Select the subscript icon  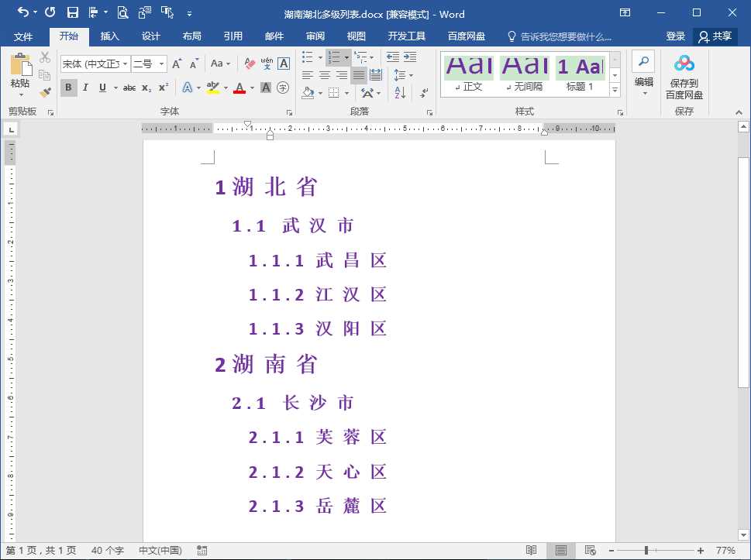[x=146, y=88]
